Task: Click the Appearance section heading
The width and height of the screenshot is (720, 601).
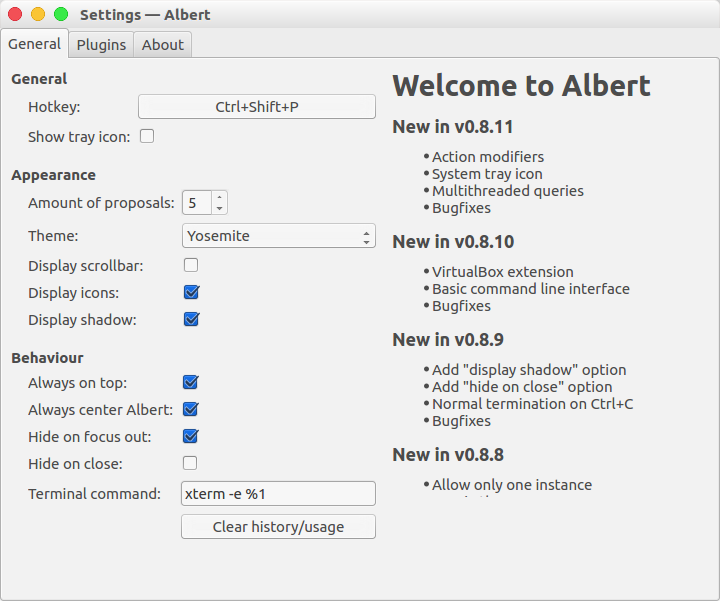Action: 54,175
